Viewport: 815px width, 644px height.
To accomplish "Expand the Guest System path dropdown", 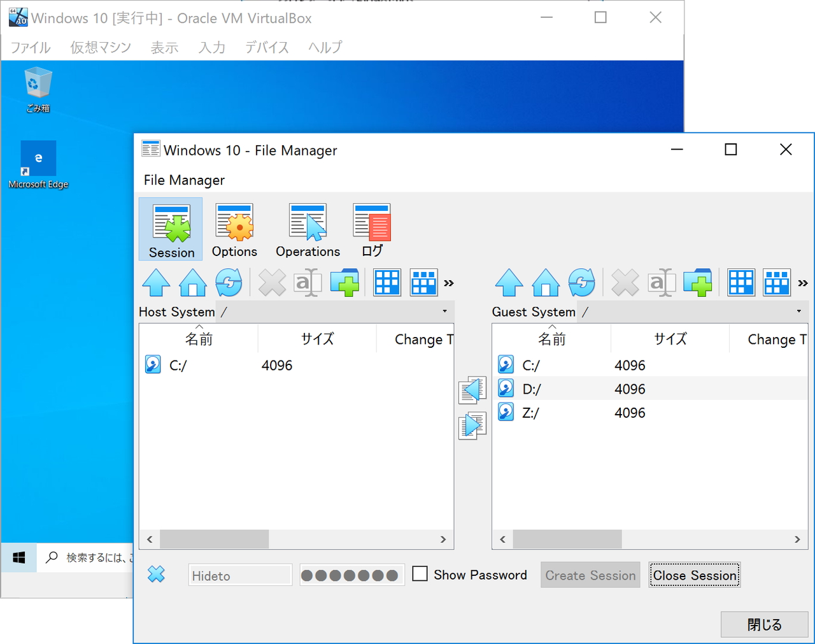I will tap(798, 311).
